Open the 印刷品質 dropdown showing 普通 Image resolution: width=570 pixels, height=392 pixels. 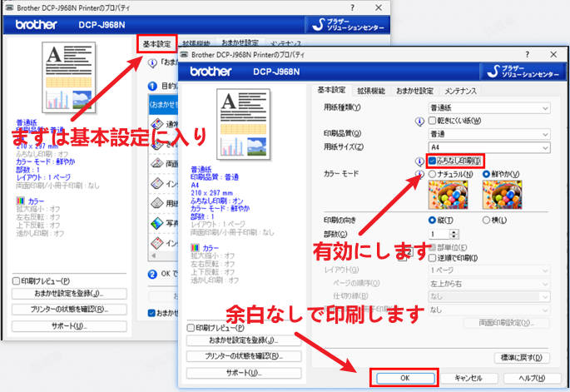click(x=489, y=134)
